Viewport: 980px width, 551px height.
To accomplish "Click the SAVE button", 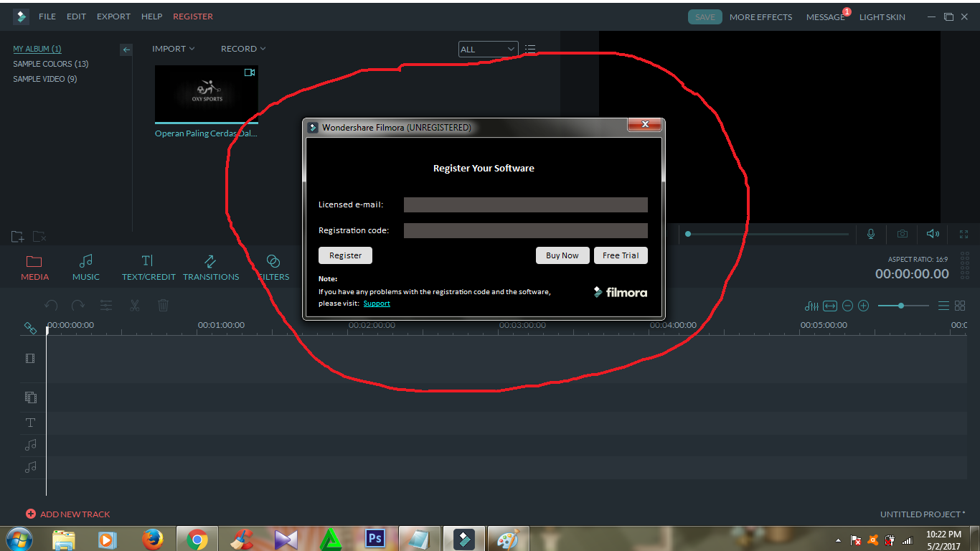I will coord(705,17).
